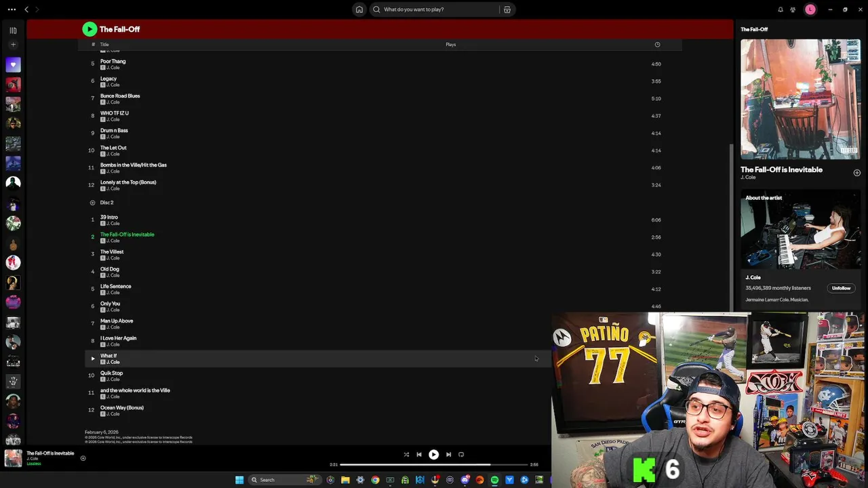
Task: Select the track Lonely at the Top (Bonus)
Action: pyautogui.click(x=128, y=182)
